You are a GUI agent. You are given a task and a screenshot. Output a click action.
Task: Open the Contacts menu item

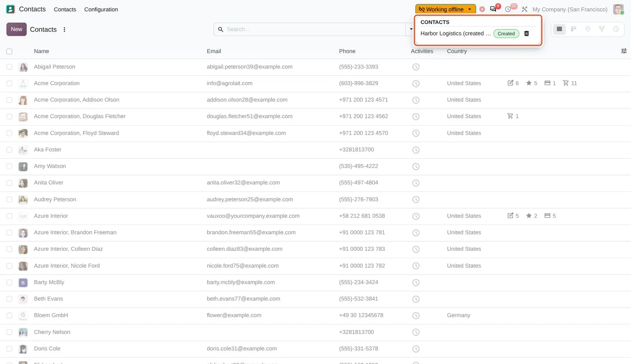65,9
